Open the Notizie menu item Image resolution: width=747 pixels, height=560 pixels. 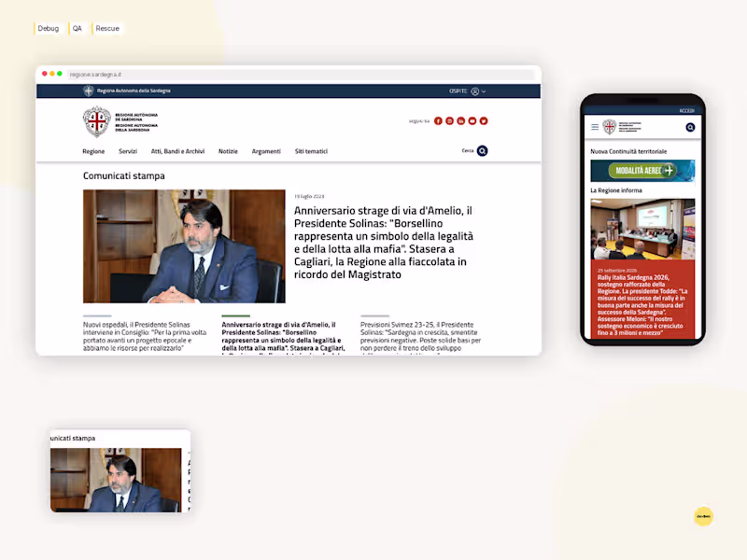click(228, 151)
